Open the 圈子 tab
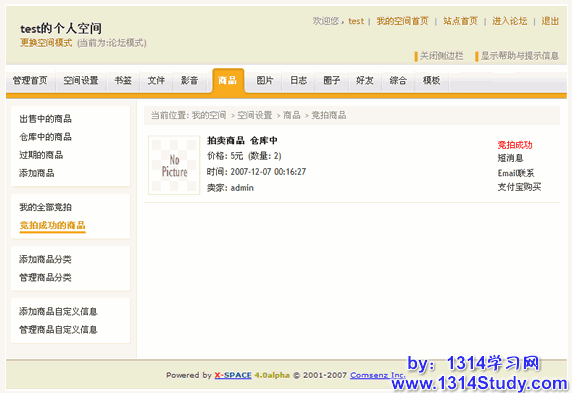572x393 pixels. (332, 81)
